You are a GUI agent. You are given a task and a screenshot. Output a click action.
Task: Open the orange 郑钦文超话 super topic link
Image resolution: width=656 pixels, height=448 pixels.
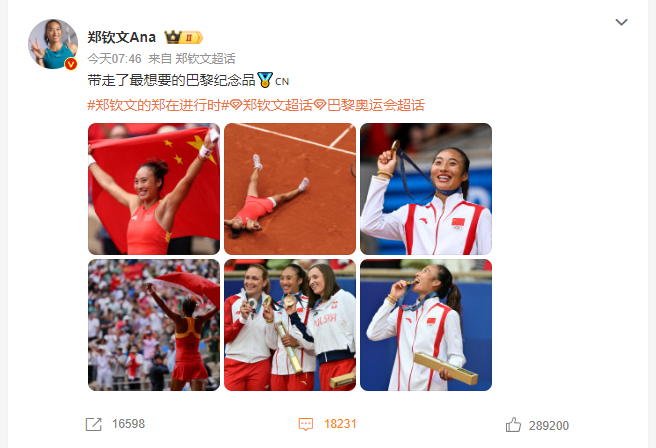point(271,105)
